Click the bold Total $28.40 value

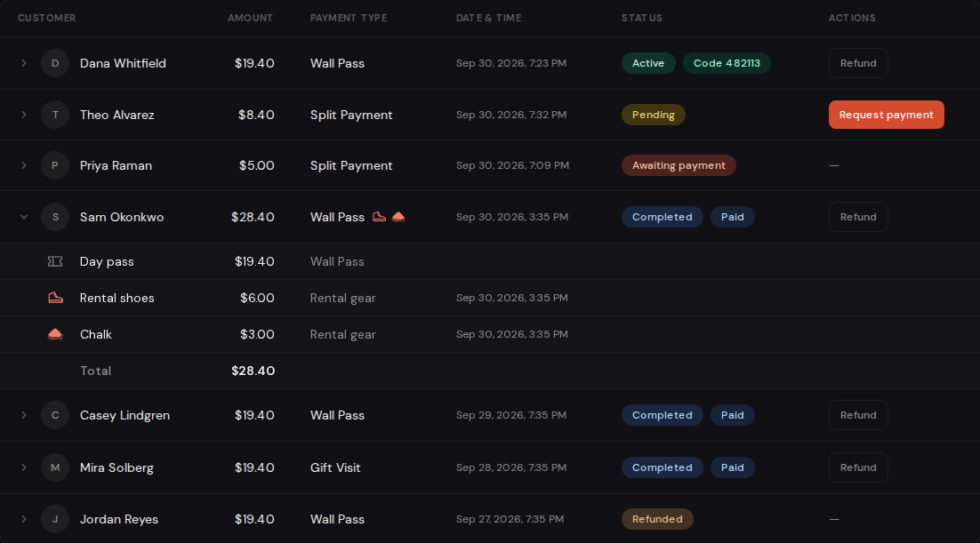coord(253,371)
